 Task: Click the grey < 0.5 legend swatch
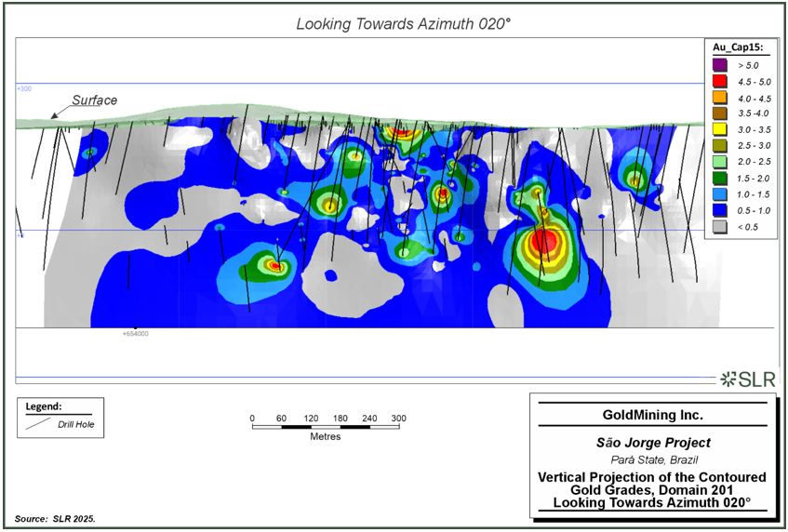coord(720,227)
